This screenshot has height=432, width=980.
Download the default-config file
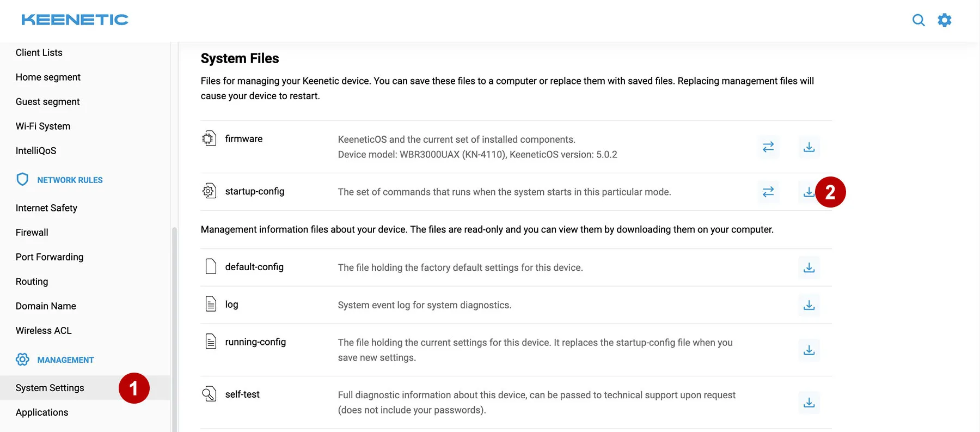[x=809, y=267]
